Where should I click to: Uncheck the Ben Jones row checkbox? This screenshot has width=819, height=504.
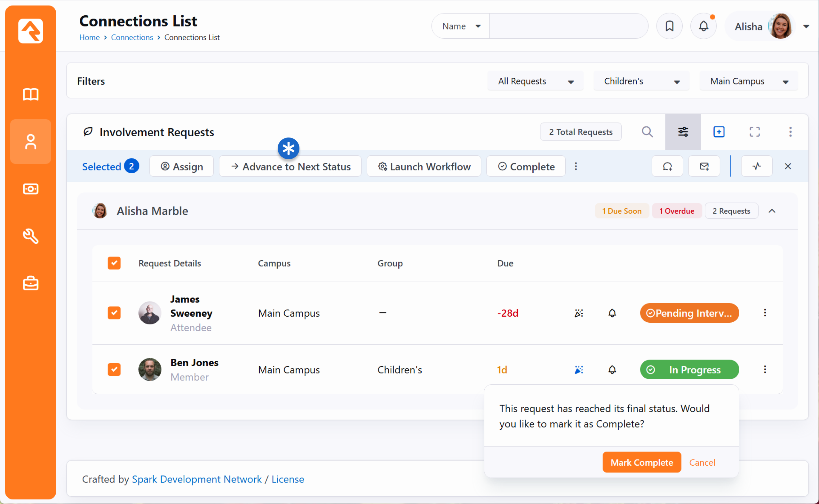[114, 369]
